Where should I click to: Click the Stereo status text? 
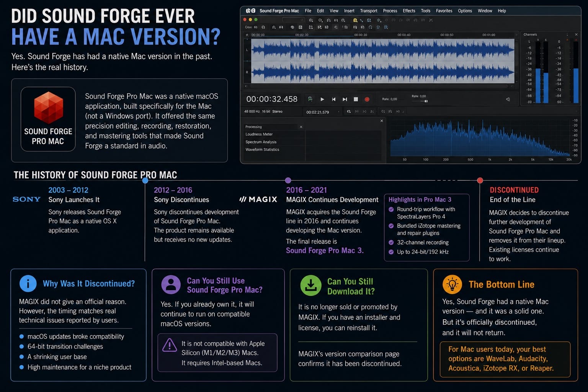tap(277, 111)
